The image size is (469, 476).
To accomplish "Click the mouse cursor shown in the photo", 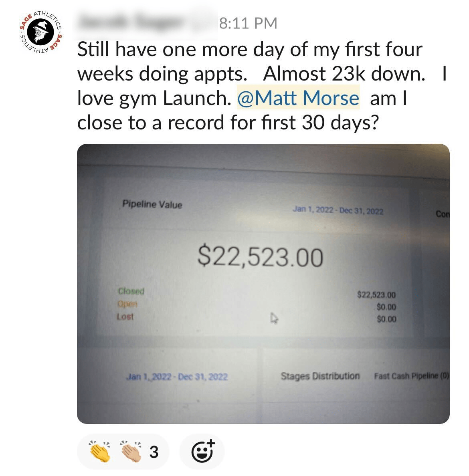I will point(274,319).
